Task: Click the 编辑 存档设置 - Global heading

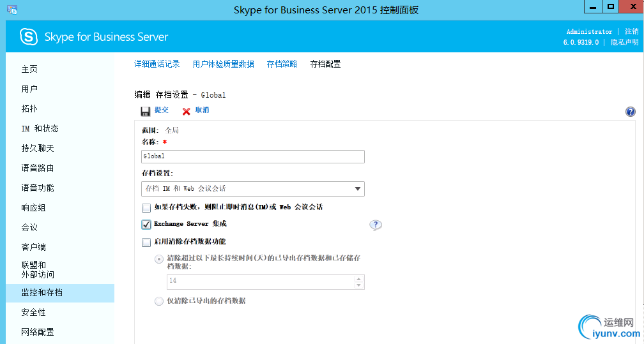Action: click(180, 95)
